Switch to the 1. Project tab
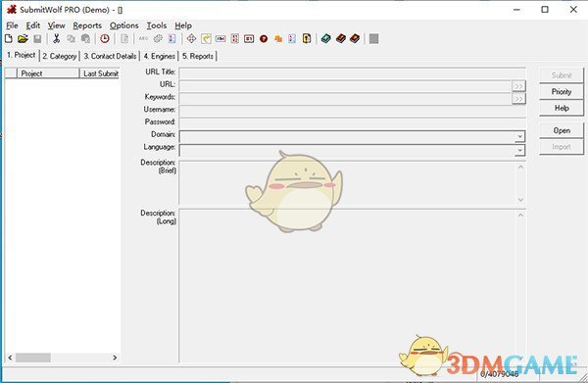588x383 pixels. [22, 55]
